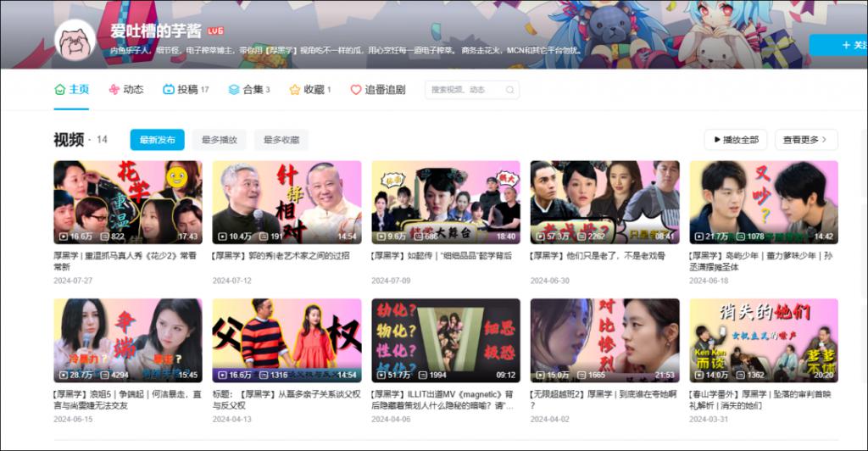Open the 老戏骨 video thumbnail

604,202
